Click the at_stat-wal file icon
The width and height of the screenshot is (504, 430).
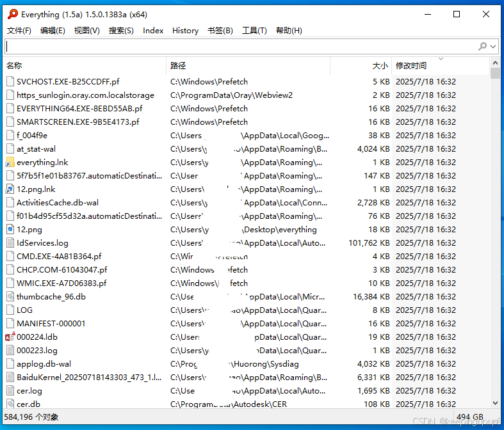(x=10, y=148)
